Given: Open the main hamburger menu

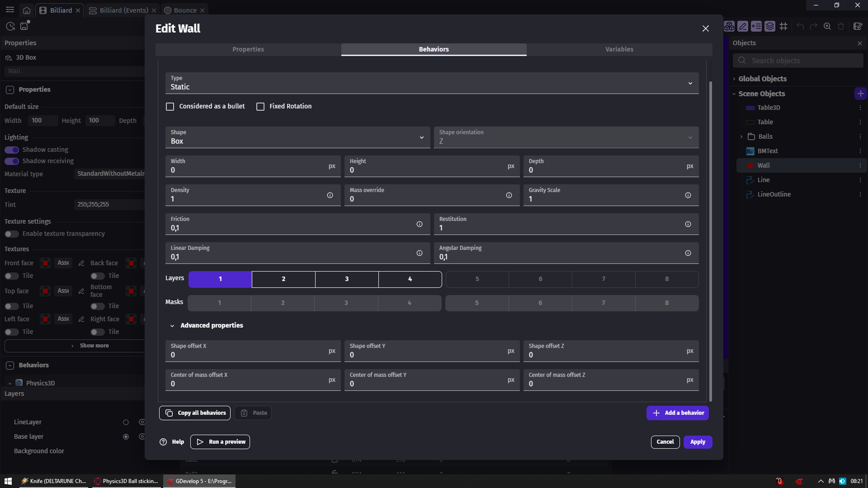Looking at the screenshot, I should point(10,10).
